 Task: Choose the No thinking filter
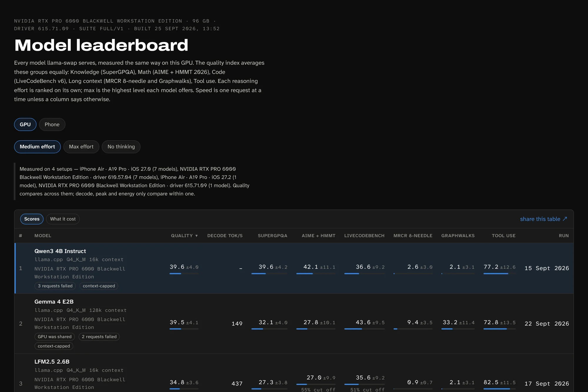121,147
